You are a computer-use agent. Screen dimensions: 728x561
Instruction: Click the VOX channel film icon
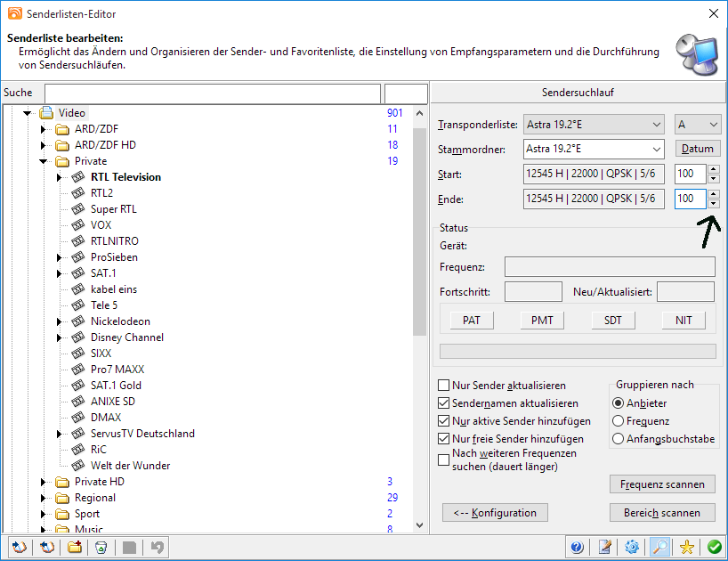(x=78, y=224)
